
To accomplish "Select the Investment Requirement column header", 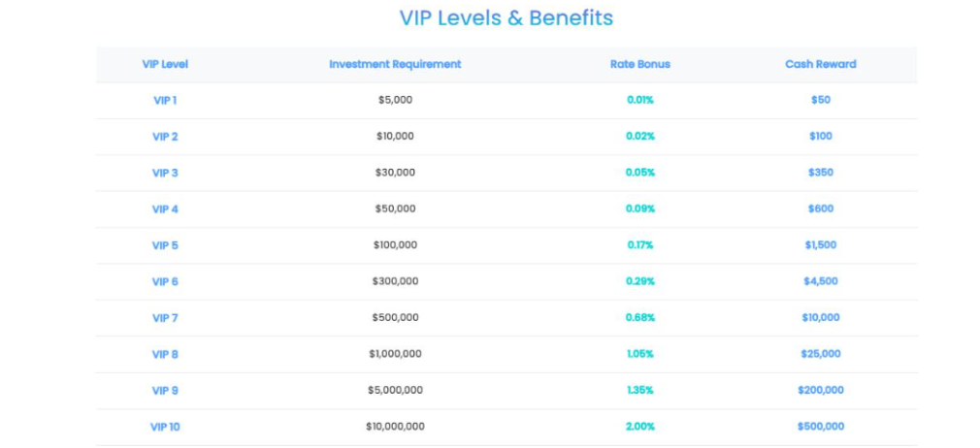I will click(x=395, y=64).
